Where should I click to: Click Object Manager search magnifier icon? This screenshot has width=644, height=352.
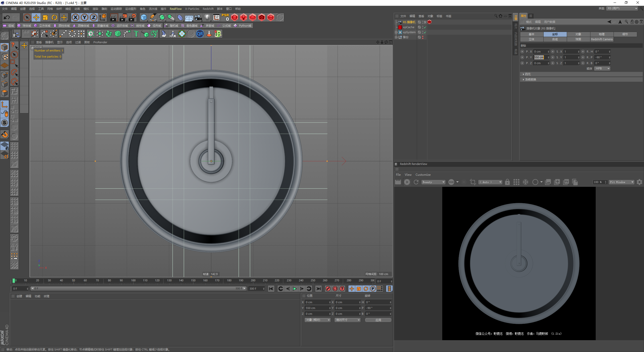click(x=496, y=16)
